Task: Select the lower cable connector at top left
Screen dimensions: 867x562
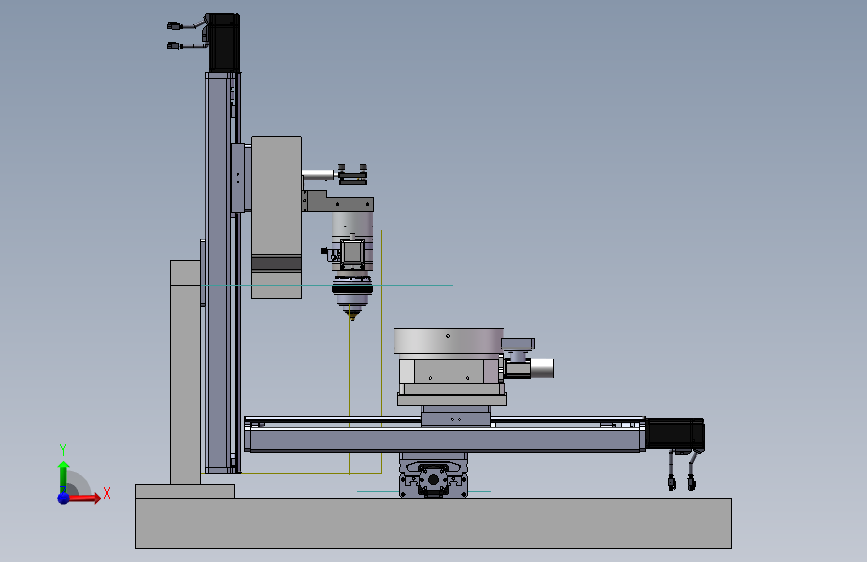Action: [x=175, y=46]
